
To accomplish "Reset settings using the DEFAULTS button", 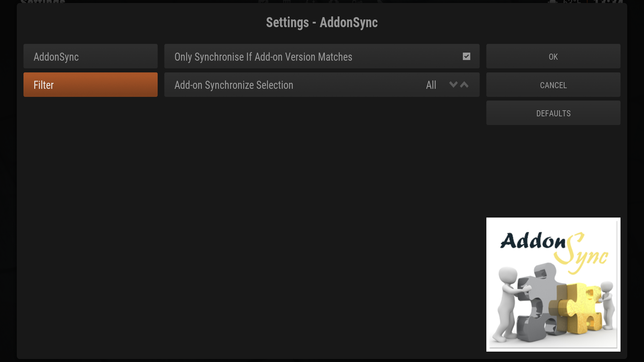I will [553, 113].
